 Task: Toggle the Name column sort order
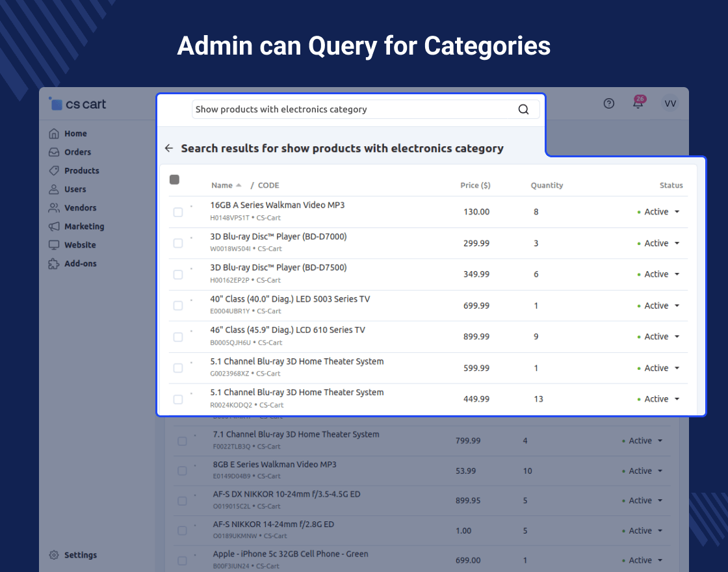pos(239,185)
